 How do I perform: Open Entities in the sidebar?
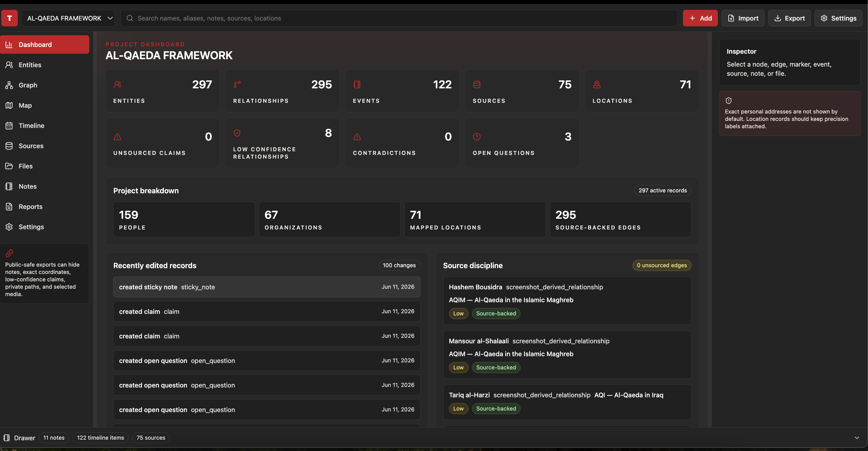click(45, 65)
